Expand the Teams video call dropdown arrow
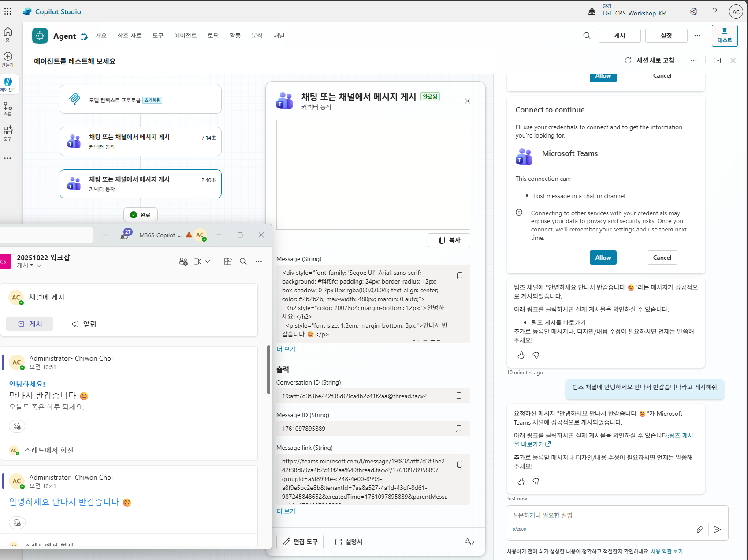This screenshot has height=560, width=748. coord(208,261)
